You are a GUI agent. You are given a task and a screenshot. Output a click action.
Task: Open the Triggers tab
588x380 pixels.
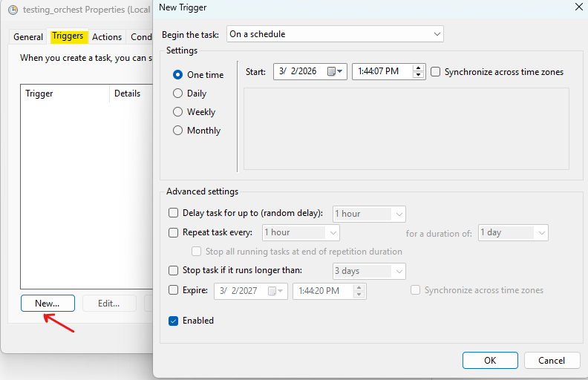click(68, 36)
